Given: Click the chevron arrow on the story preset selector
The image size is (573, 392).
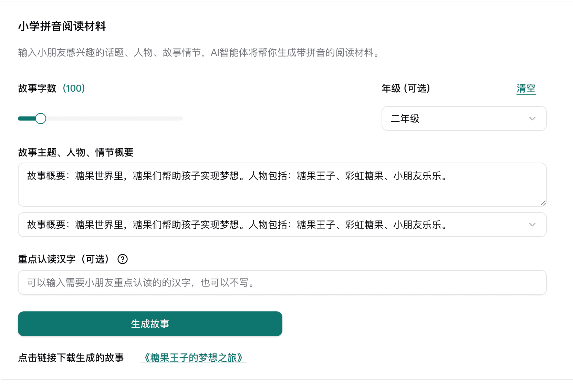Looking at the screenshot, I should coord(532,225).
